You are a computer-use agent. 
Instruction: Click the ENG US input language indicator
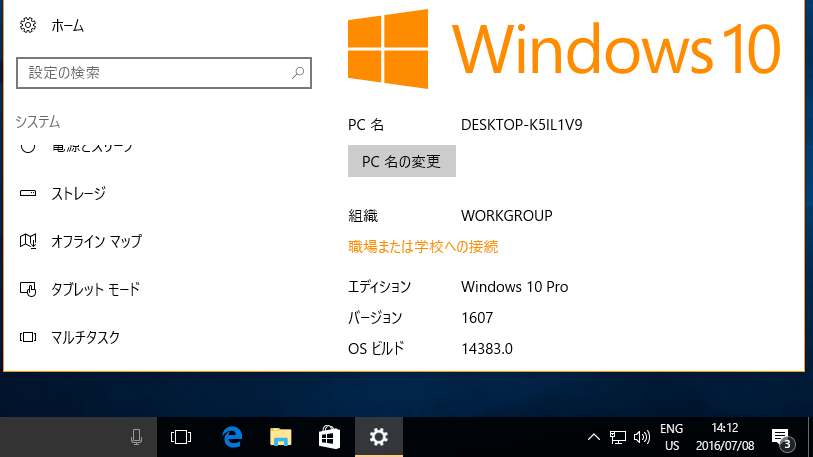coord(671,437)
